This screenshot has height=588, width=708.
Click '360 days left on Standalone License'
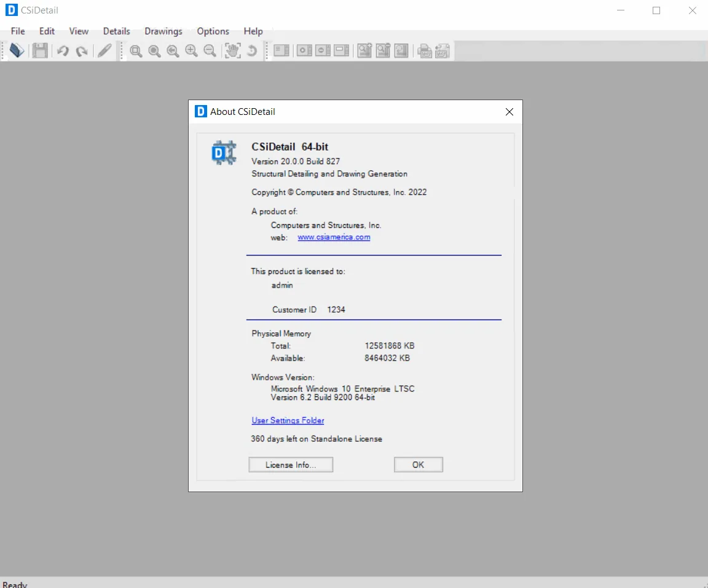(317, 439)
